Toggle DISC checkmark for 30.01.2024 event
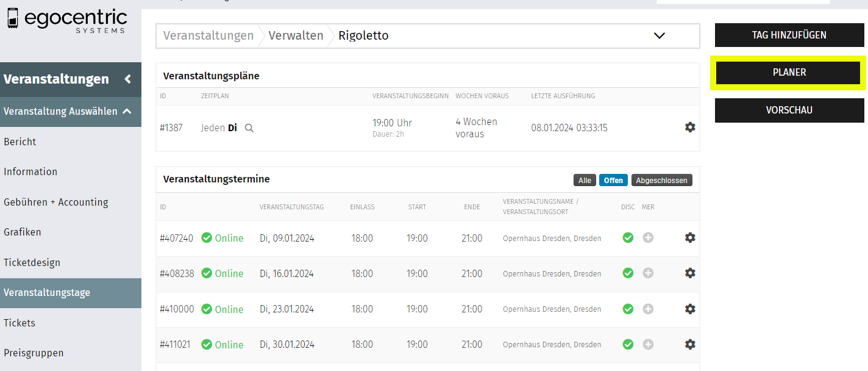The image size is (868, 371). (628, 345)
